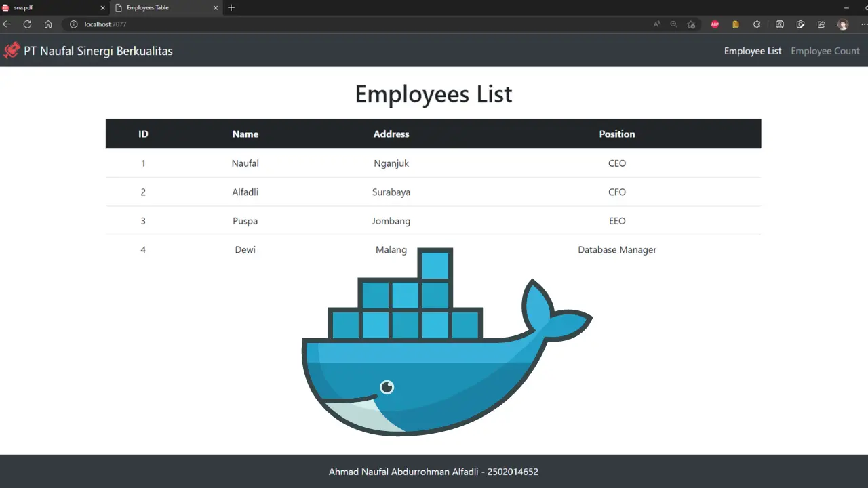This screenshot has height=488, width=868.
Task: Open the browser home page icon
Action: pyautogui.click(x=48, y=24)
